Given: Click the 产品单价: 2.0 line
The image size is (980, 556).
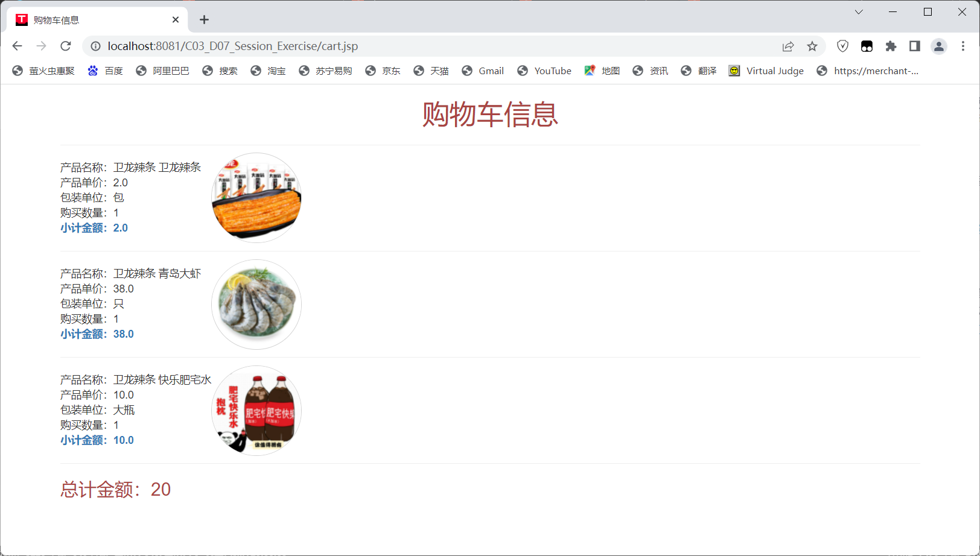Looking at the screenshot, I should pos(94,182).
